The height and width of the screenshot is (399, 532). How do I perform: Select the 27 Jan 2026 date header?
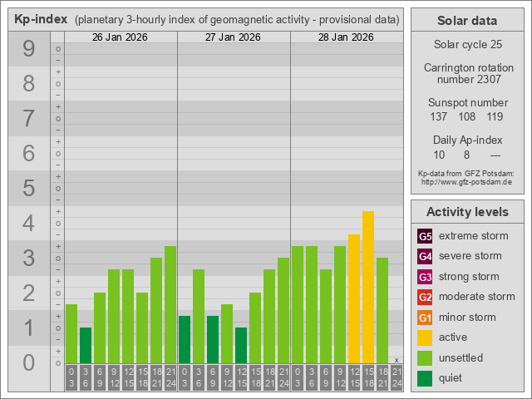coord(234,37)
